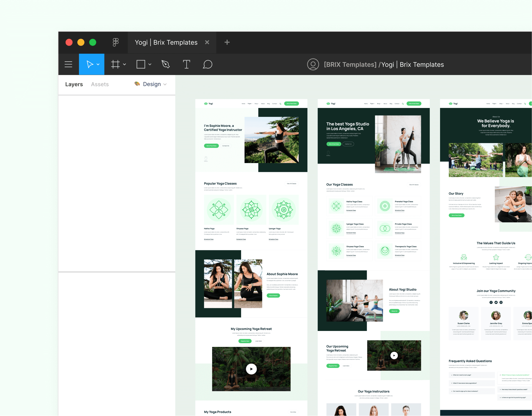Open the hamburger main menu
Image resolution: width=532 pixels, height=416 pixels.
coord(68,64)
